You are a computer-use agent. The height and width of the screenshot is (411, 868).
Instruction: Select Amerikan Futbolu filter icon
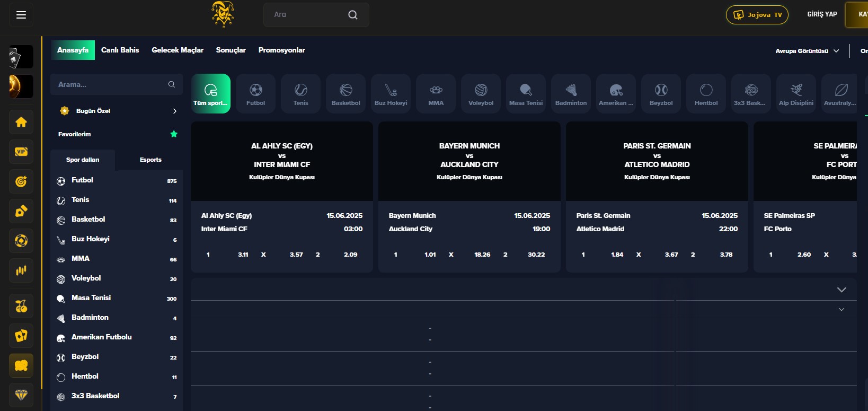tap(616, 94)
